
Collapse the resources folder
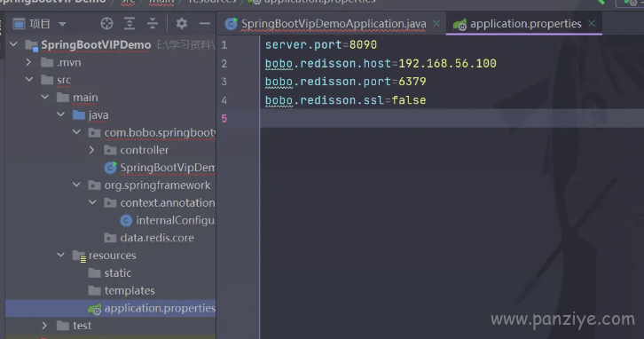(x=61, y=255)
